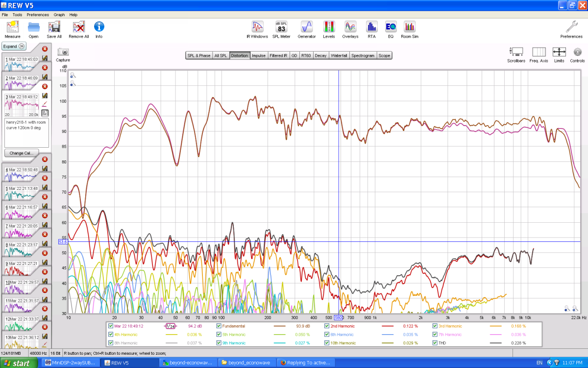Image resolution: width=588 pixels, height=368 pixels.
Task: Uncheck the 2nd Harmonic trace checkbox
Action: [x=327, y=326]
